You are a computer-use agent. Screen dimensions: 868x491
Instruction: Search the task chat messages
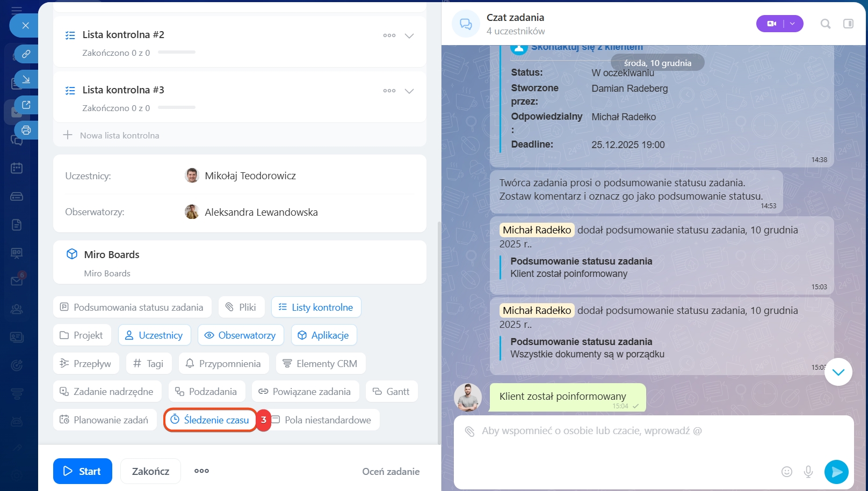tap(826, 24)
